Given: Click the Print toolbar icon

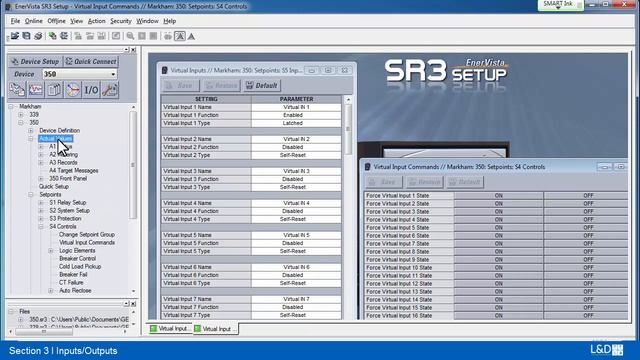Looking at the screenshot, I should coord(38,36).
